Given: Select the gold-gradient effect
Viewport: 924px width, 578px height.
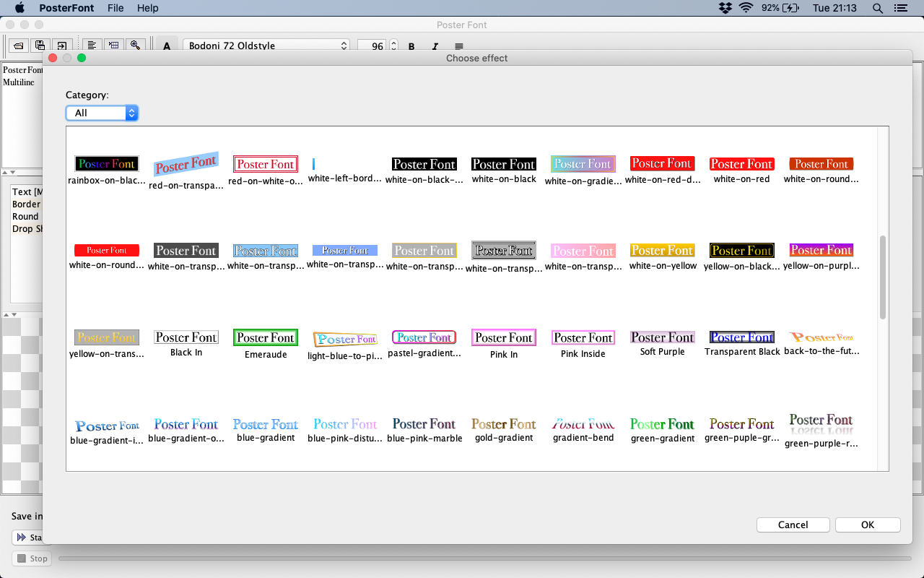Looking at the screenshot, I should [x=504, y=424].
